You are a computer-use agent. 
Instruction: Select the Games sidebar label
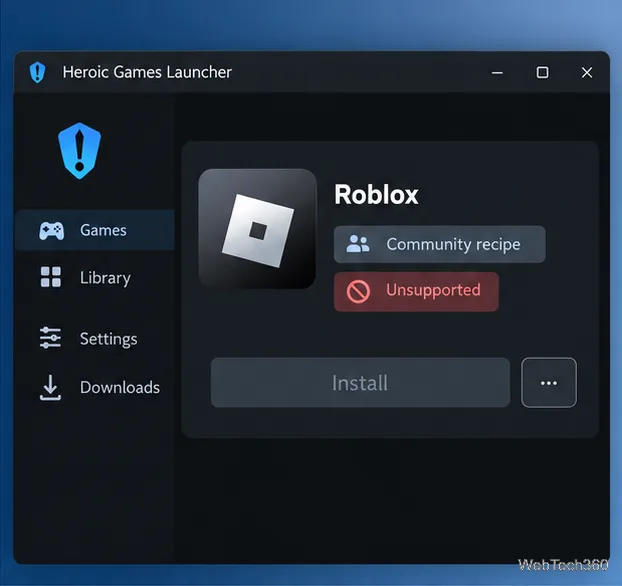[x=103, y=231]
